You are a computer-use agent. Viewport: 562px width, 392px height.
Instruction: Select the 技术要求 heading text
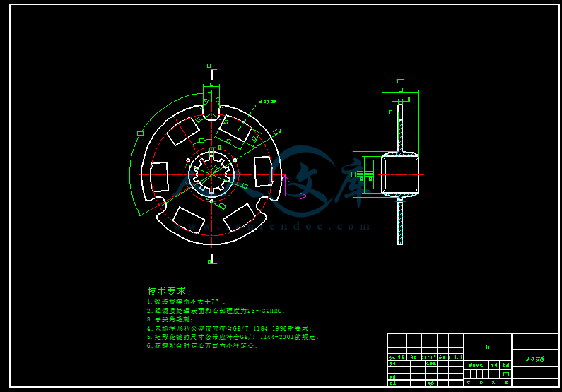(x=170, y=291)
